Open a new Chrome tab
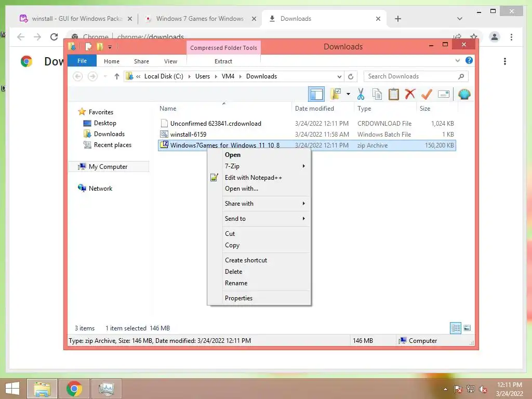 pos(398,19)
